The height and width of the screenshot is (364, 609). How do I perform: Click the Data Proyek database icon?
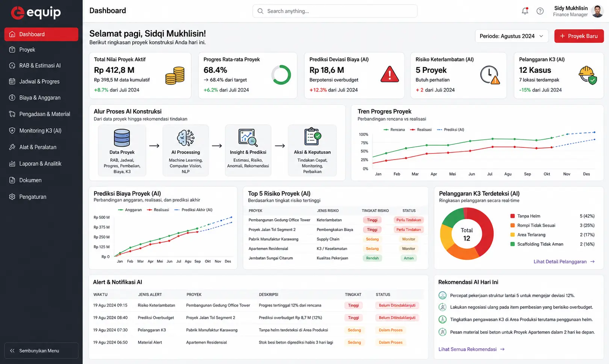(122, 138)
